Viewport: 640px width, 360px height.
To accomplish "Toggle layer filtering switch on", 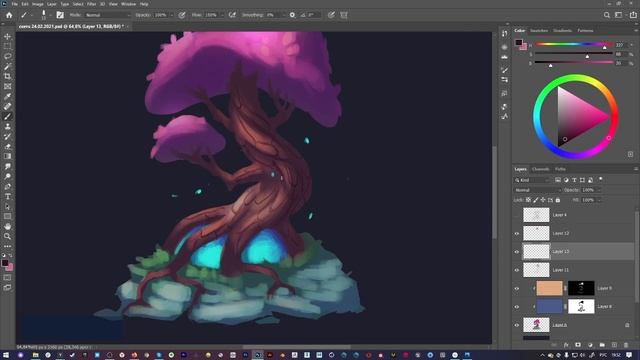I will pyautogui.click(x=600, y=179).
